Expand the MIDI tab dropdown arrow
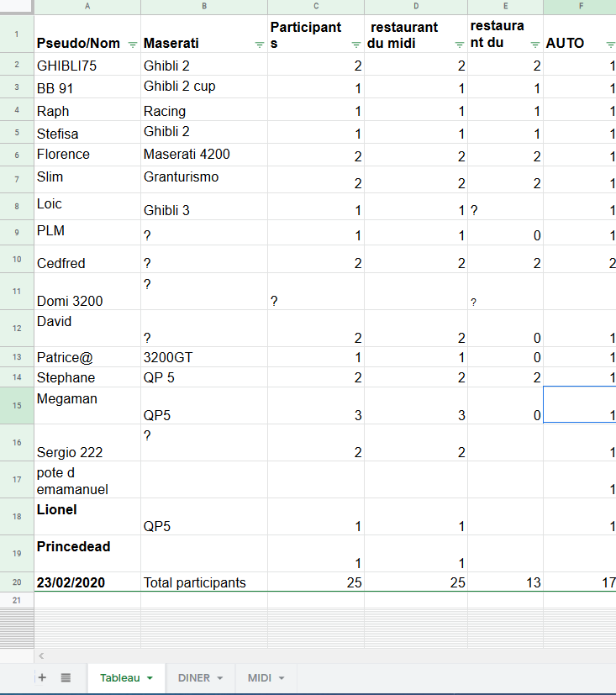 point(282,678)
